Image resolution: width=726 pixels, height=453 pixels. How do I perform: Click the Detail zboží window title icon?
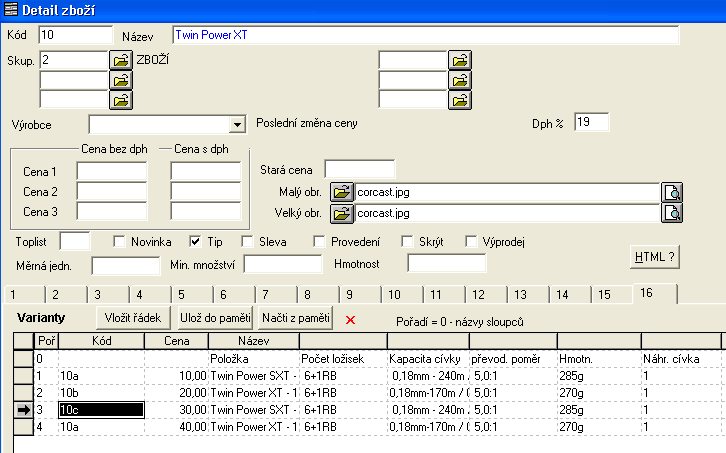coord(10,9)
